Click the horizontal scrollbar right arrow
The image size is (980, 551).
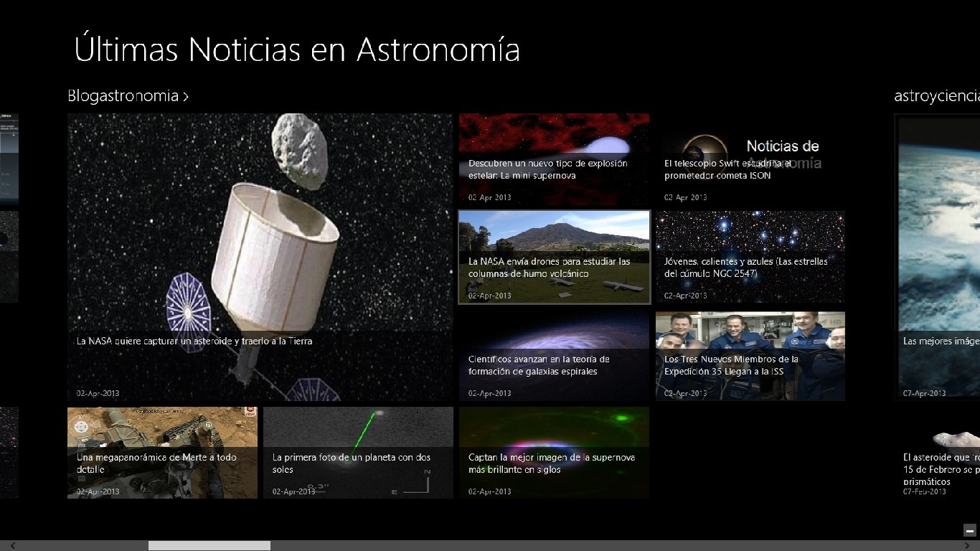tap(974, 546)
